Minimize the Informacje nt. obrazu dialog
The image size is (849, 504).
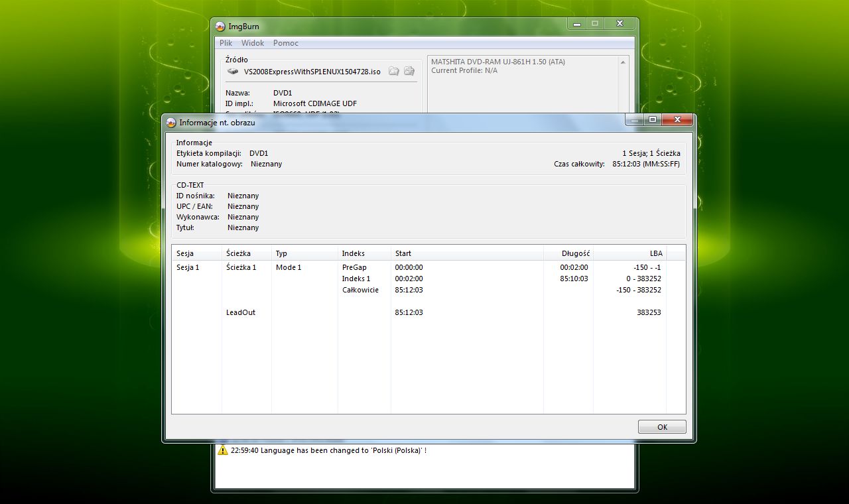(x=635, y=120)
